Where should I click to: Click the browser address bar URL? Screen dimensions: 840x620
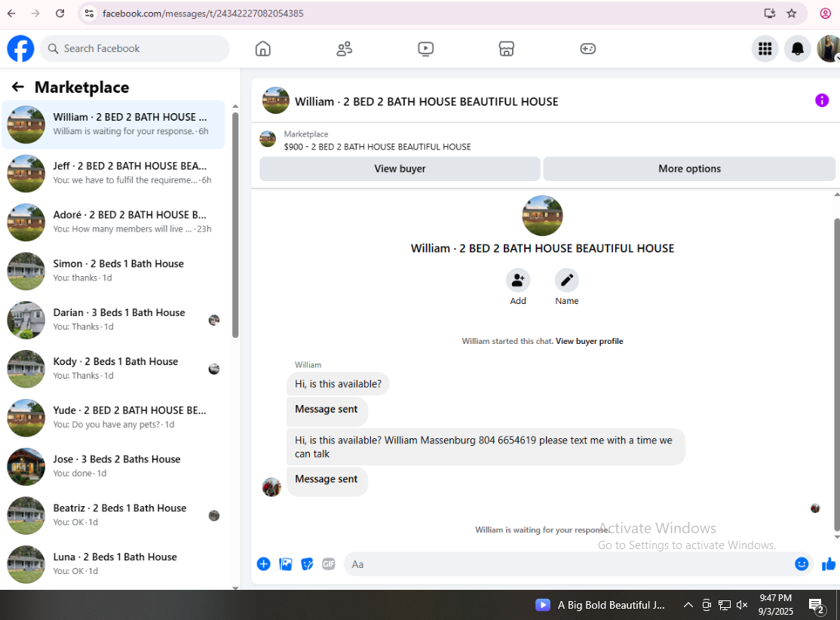point(203,14)
